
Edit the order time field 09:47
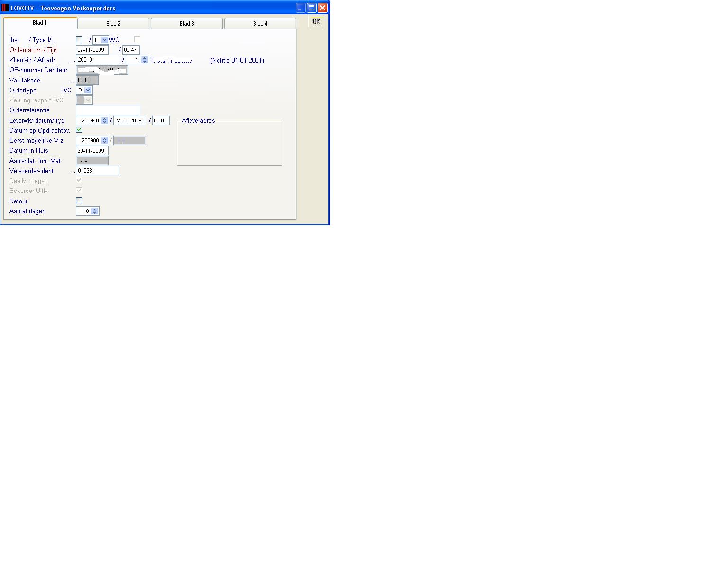coord(131,50)
